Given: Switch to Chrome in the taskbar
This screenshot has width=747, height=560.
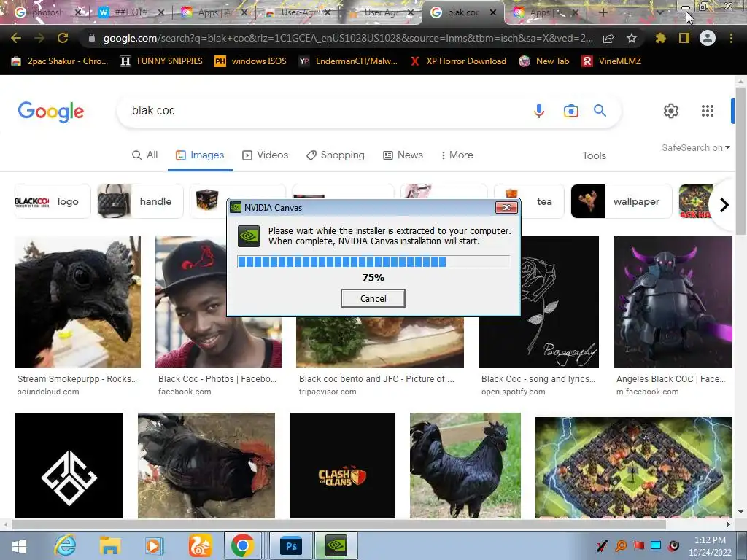Looking at the screenshot, I should click(243, 545).
